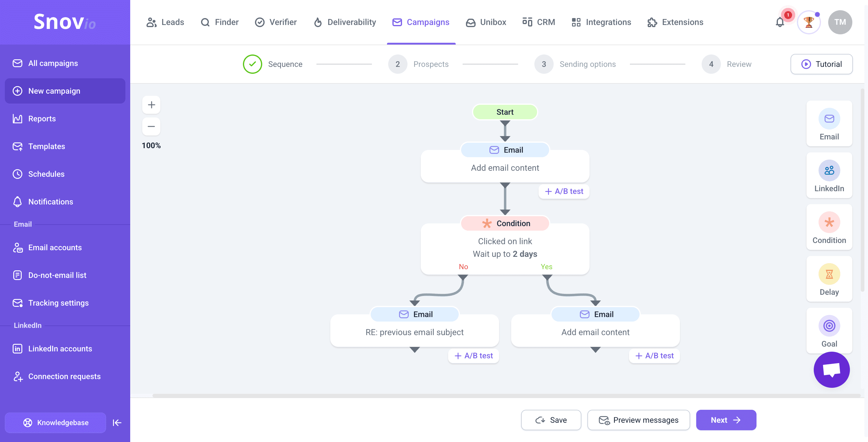Screen dimensions: 868x442
Task: Collapse the left sidebar
Action: 117,422
